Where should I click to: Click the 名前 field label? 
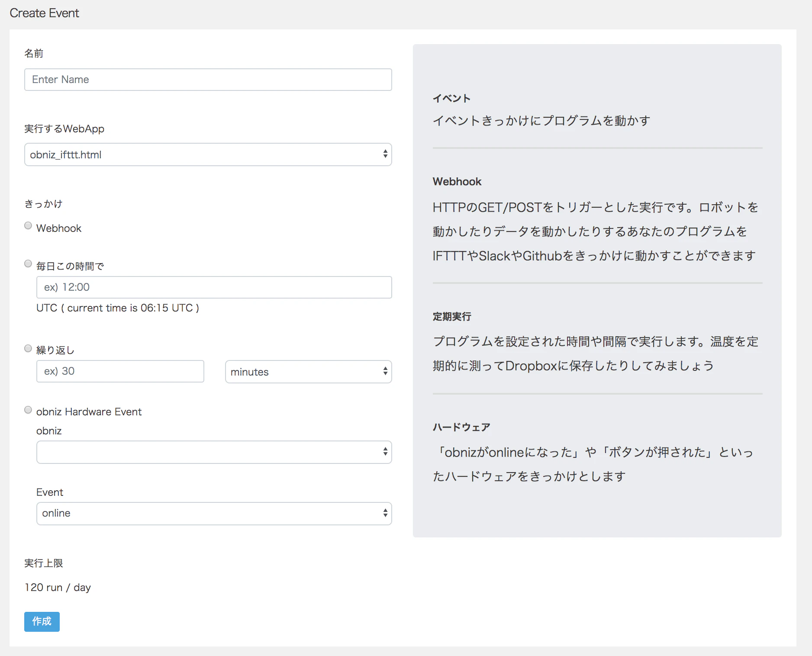34,54
